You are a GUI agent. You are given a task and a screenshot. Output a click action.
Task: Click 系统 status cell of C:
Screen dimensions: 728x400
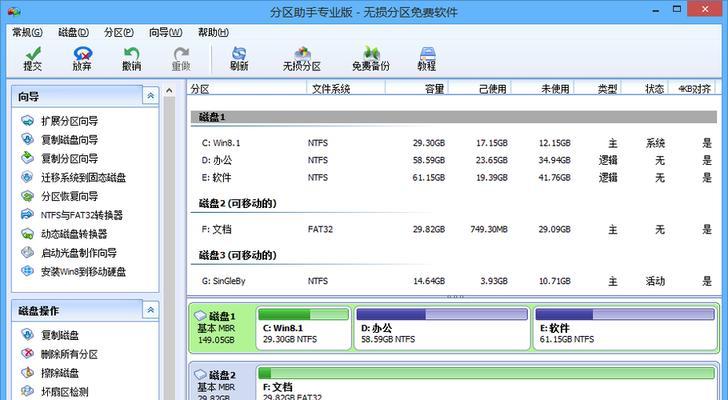[x=655, y=143]
